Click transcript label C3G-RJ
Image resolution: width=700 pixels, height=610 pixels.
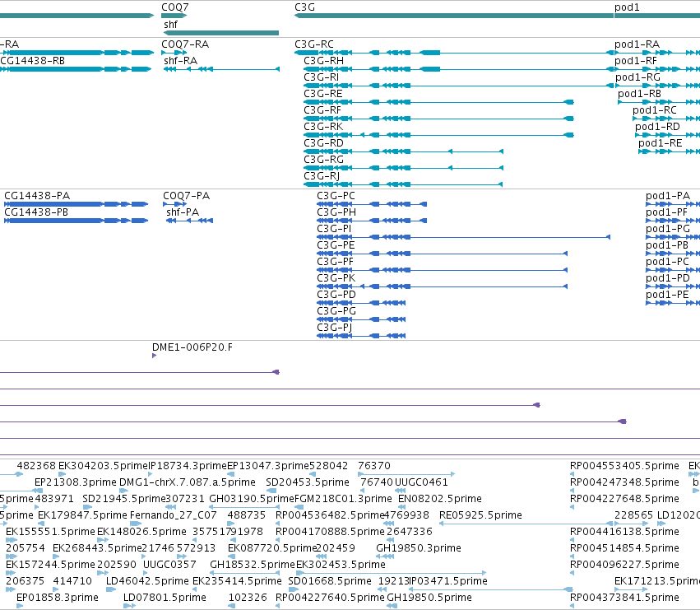tap(322, 176)
